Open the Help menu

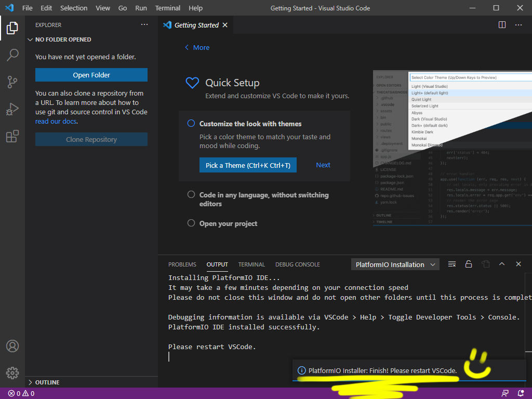tap(195, 8)
